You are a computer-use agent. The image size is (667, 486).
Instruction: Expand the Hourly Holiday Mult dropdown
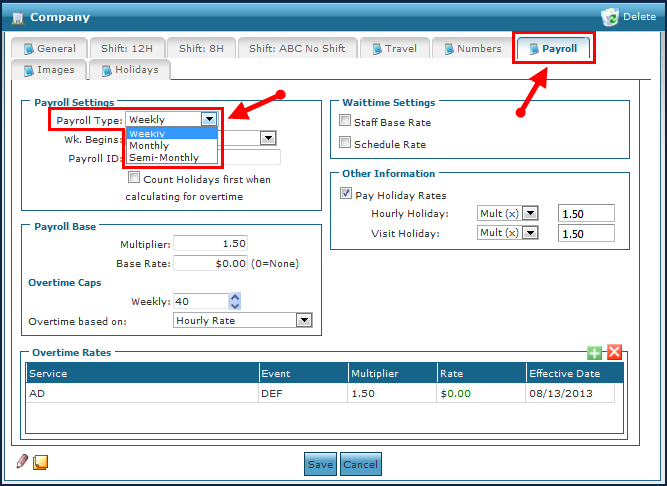531,213
